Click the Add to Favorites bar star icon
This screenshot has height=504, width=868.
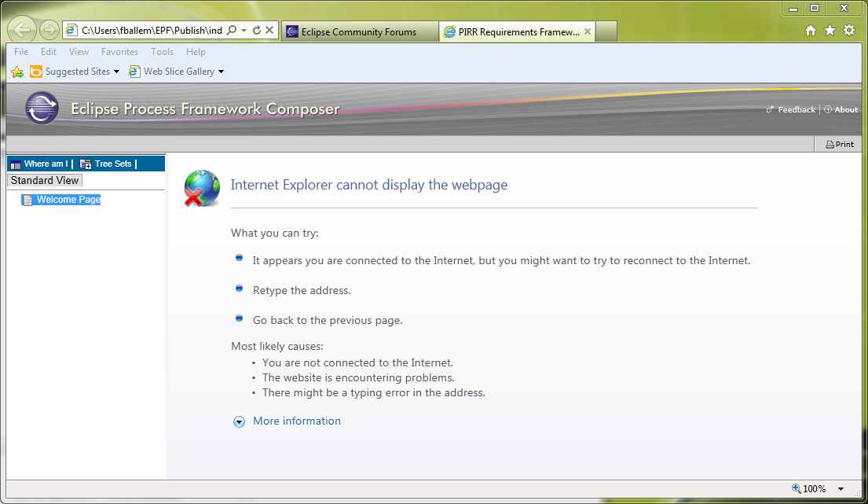17,72
